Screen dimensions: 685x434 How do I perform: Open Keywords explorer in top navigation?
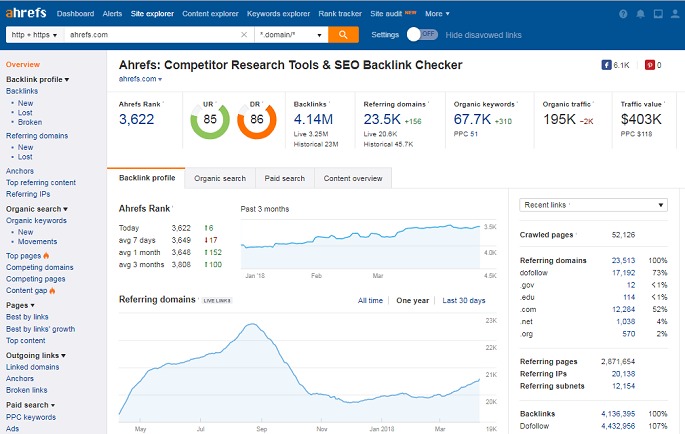tap(278, 14)
